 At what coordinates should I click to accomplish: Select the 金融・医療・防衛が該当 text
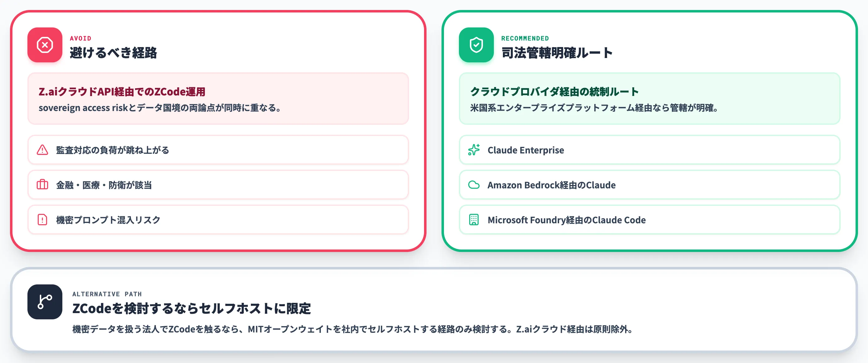click(x=104, y=185)
